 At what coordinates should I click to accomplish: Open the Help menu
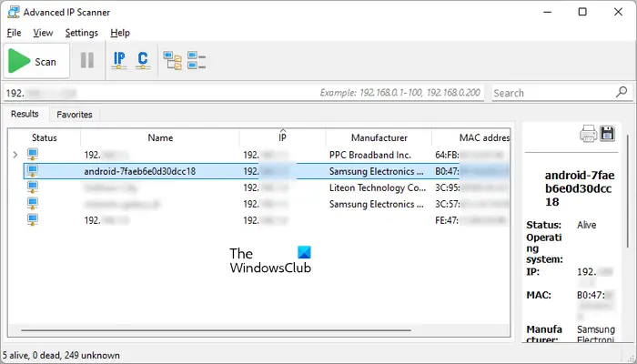click(120, 33)
